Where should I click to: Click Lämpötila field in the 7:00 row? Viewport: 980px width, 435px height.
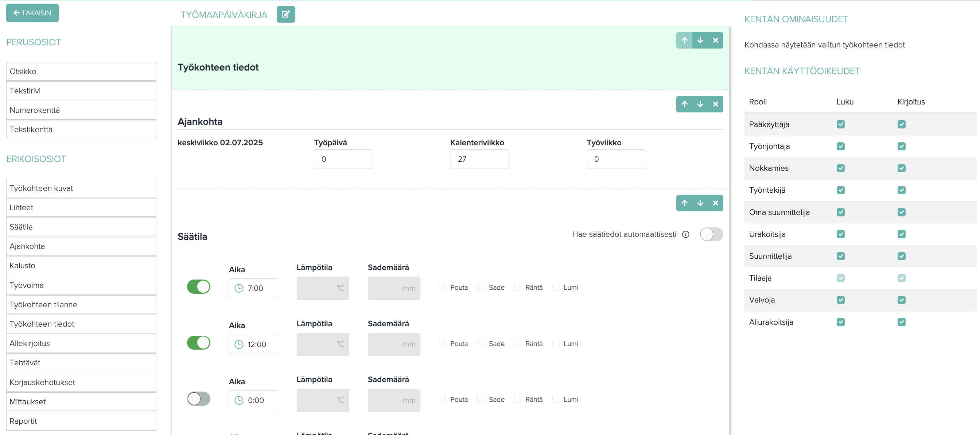(323, 288)
